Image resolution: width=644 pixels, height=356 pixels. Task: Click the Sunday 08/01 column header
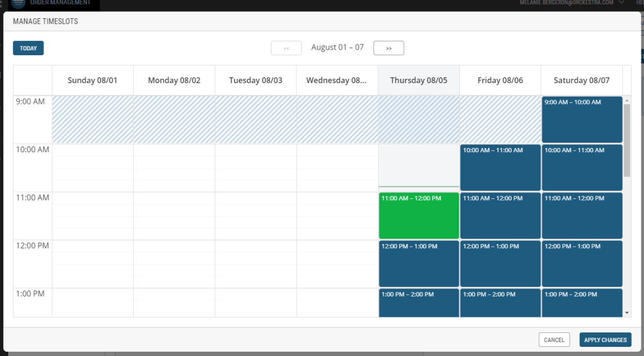coord(92,80)
